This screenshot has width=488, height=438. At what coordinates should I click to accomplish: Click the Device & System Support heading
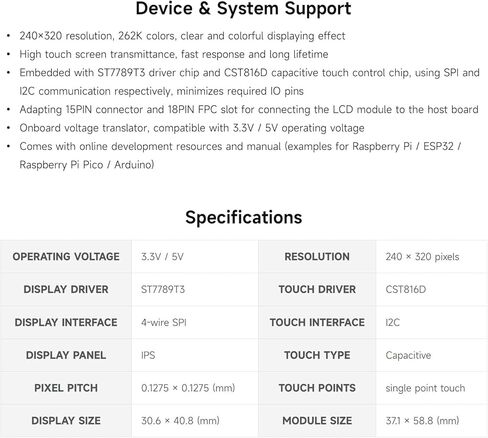click(243, 9)
